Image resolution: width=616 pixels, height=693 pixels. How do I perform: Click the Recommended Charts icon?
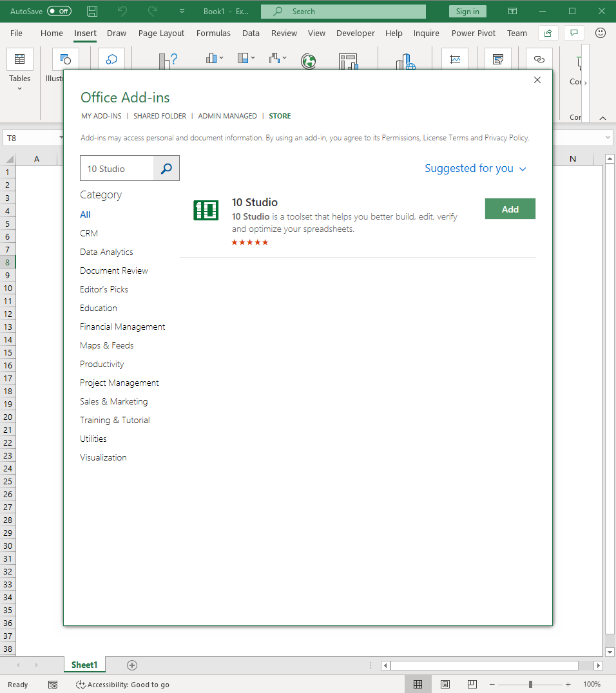click(x=168, y=61)
